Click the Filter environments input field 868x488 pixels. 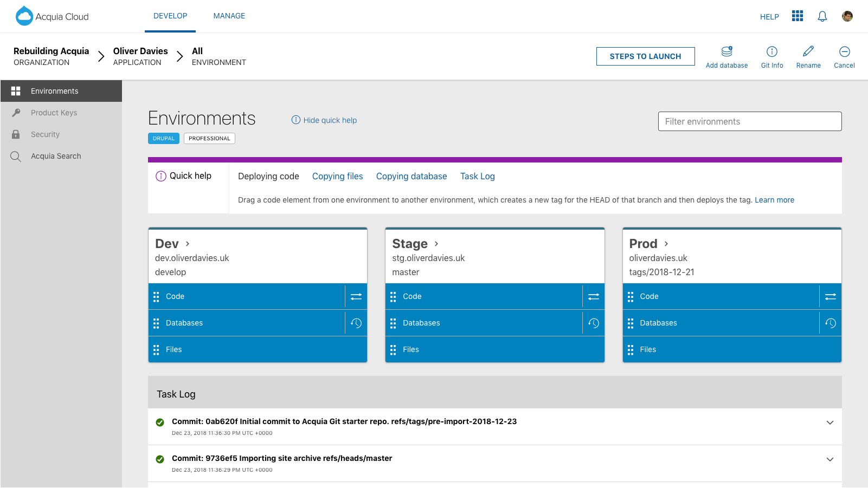pos(749,121)
